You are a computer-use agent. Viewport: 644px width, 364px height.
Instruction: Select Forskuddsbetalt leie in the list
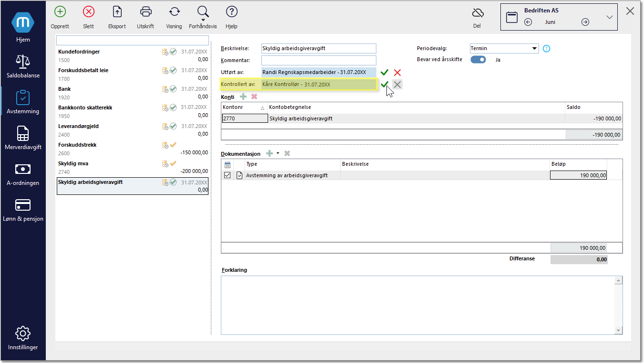(133, 74)
